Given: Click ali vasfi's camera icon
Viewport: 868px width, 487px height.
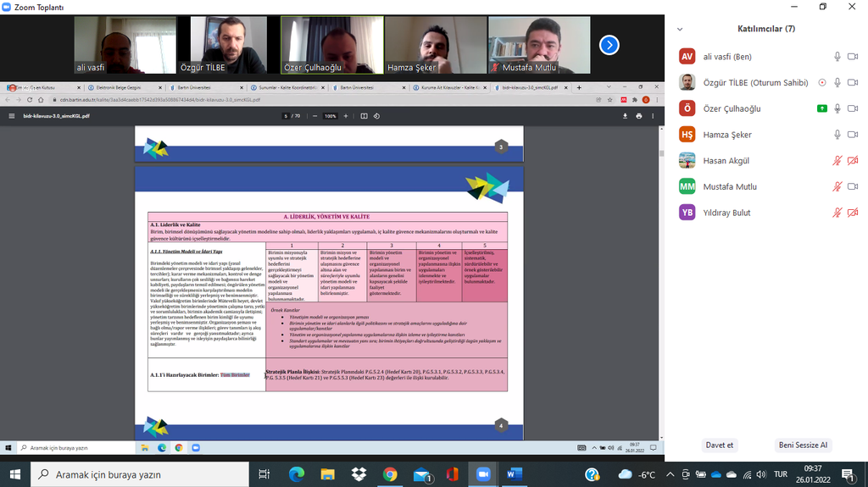Looking at the screenshot, I should 851,57.
